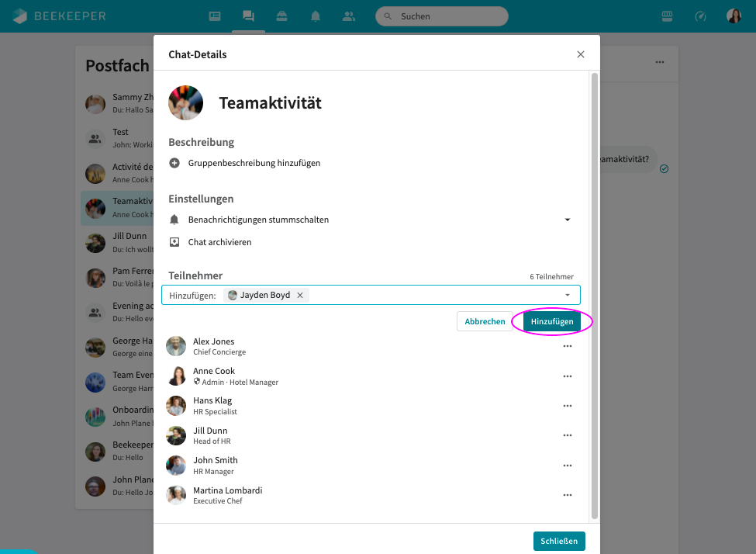Open the three-dot chat menu behind dialog
756x554 pixels.
click(x=660, y=62)
